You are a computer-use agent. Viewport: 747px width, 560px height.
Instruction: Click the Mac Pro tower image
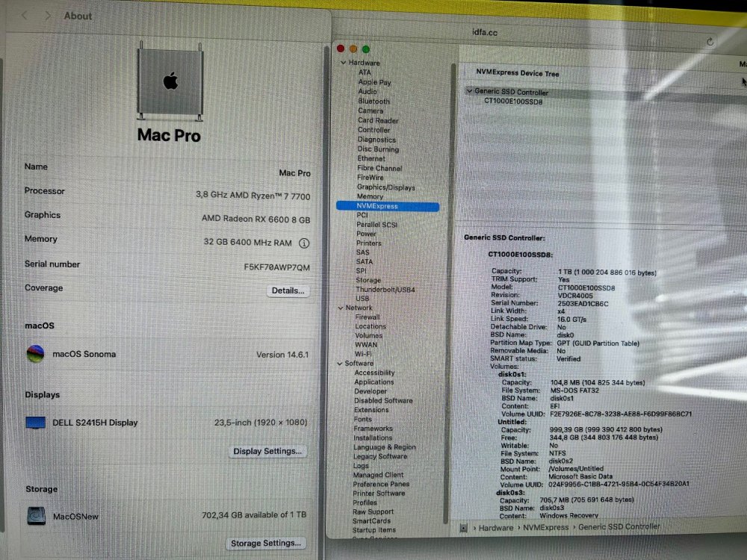[170, 81]
